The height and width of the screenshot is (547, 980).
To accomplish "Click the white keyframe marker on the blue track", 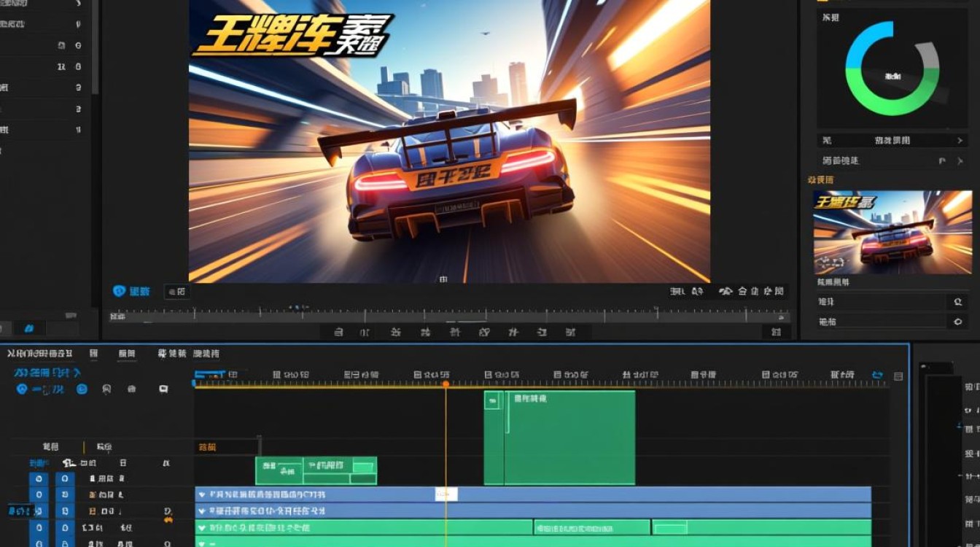I will pyautogui.click(x=446, y=494).
